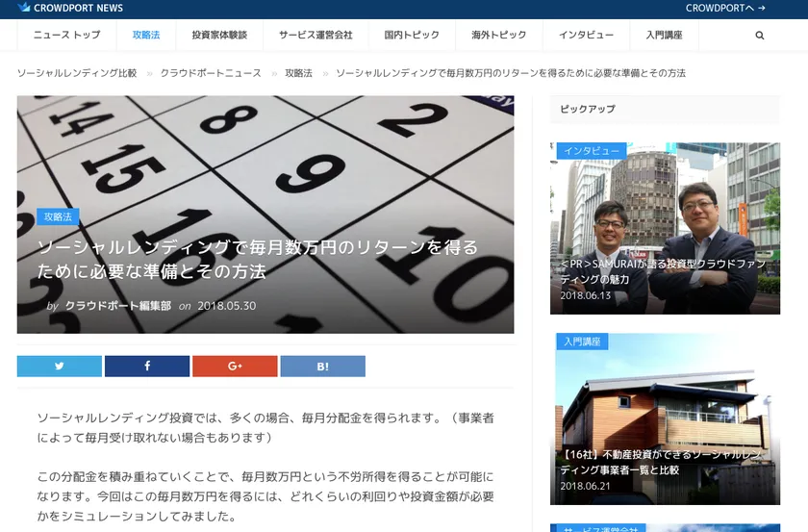Screen dimensions: 808x532
Task: Open the SAMURAI投資型クラウドファンディング article title
Action: point(663,271)
